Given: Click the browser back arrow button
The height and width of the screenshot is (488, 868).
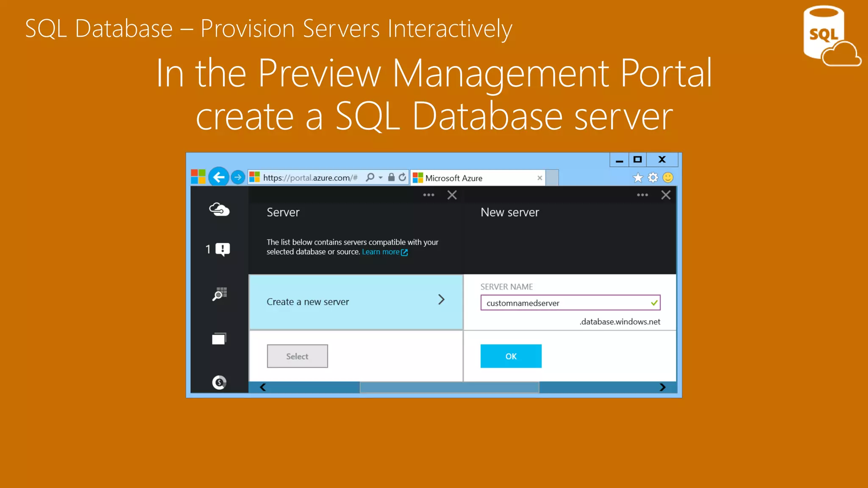Looking at the screenshot, I should point(219,177).
